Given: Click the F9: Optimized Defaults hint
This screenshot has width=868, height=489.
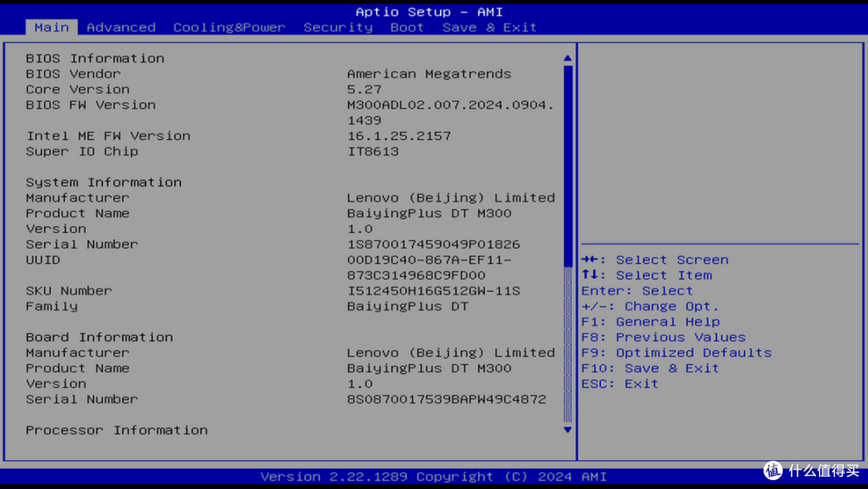Looking at the screenshot, I should click(x=676, y=353).
